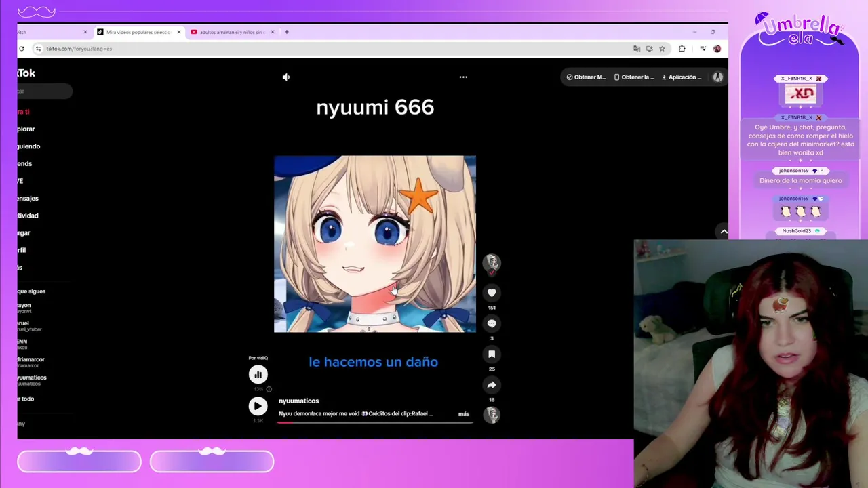Like the video with the heart icon
Viewport: 868px width, 488px height.
492,293
